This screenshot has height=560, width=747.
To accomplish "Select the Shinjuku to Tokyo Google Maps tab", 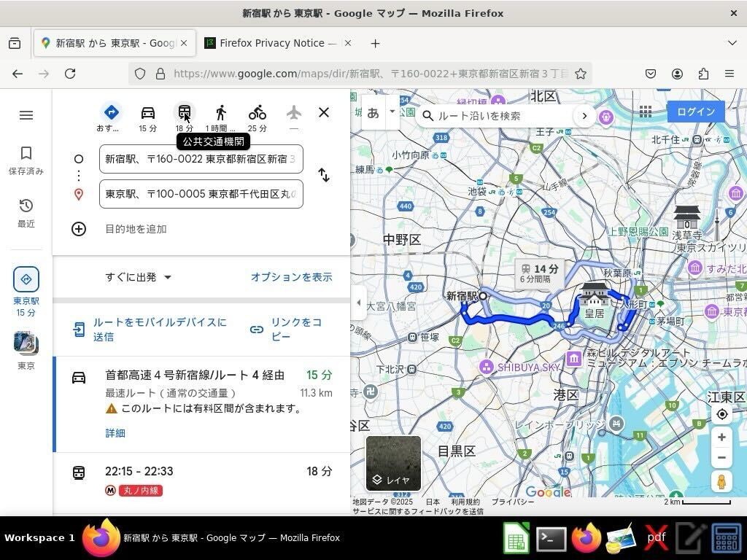I will click(x=115, y=43).
